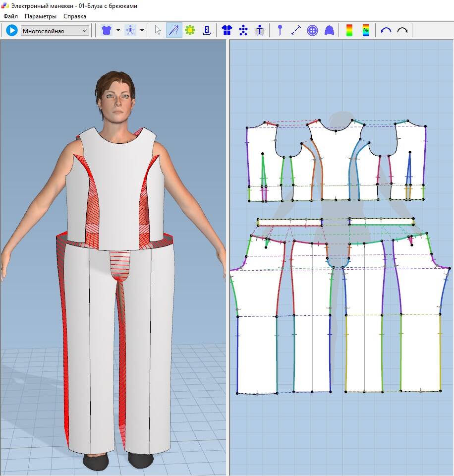Click the green flower-shaped icon
The image size is (454, 476).
pos(190,31)
